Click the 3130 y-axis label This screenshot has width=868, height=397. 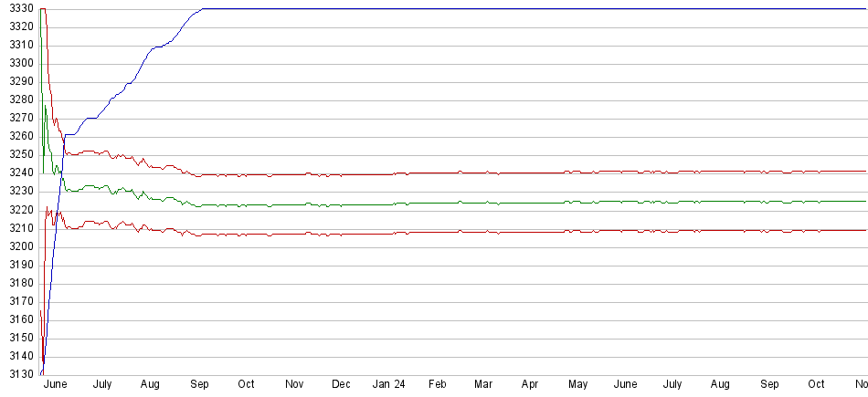point(21,374)
